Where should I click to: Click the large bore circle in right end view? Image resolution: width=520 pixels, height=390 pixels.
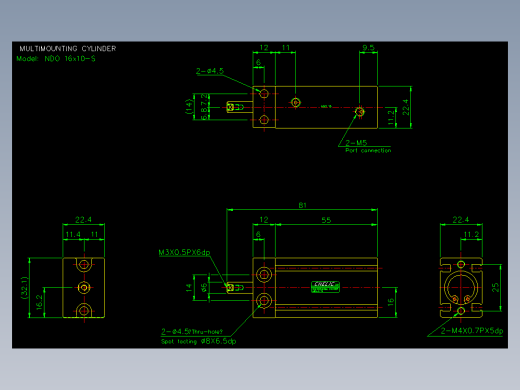click(x=461, y=287)
